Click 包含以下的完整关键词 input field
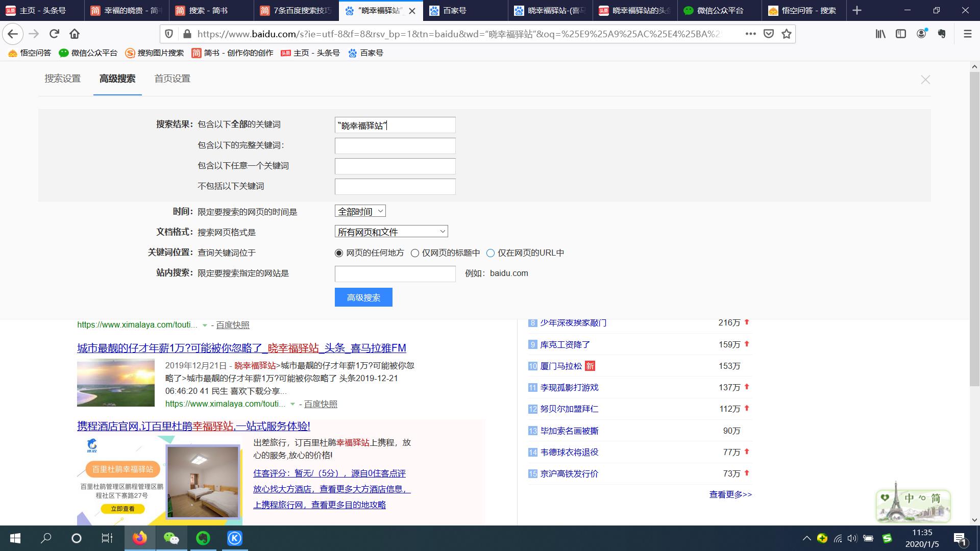Viewport: 980px width, 551px height. tap(395, 146)
